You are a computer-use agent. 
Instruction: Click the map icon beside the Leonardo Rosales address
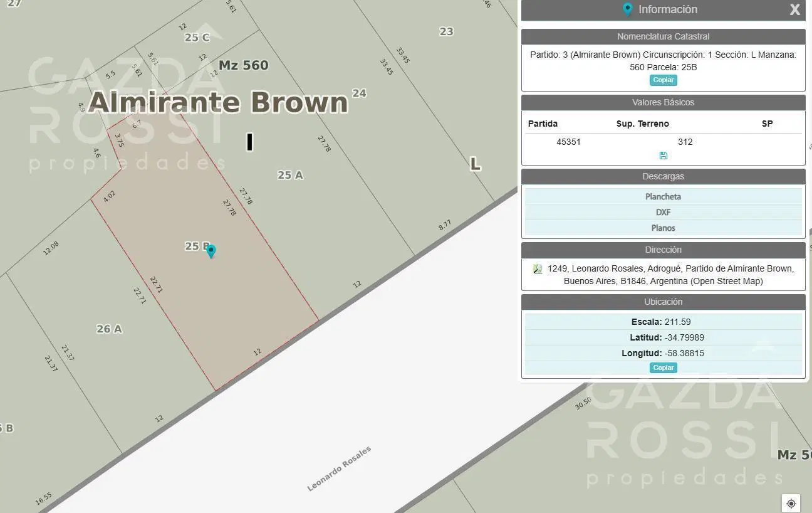click(538, 269)
